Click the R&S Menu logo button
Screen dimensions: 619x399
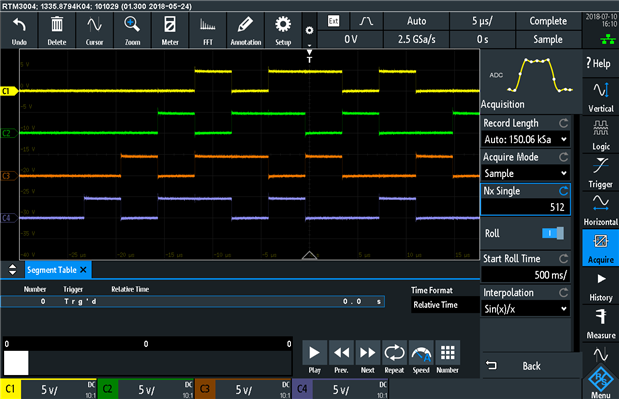click(x=600, y=381)
